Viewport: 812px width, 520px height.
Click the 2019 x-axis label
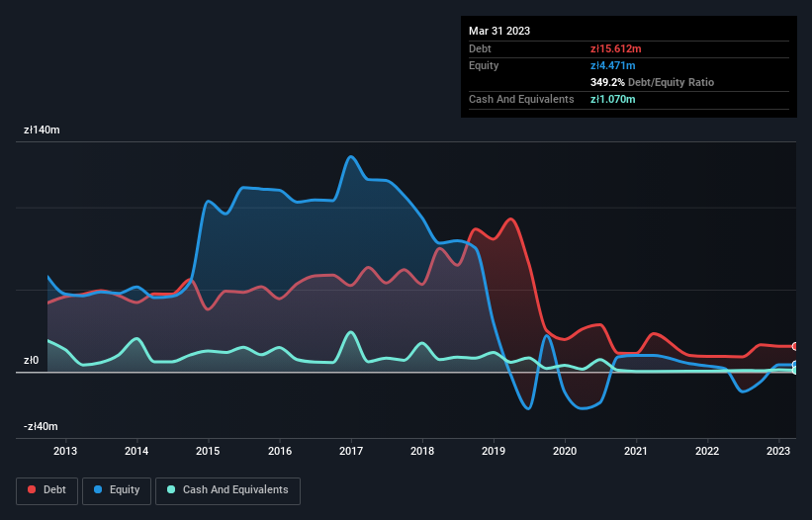[x=494, y=451]
